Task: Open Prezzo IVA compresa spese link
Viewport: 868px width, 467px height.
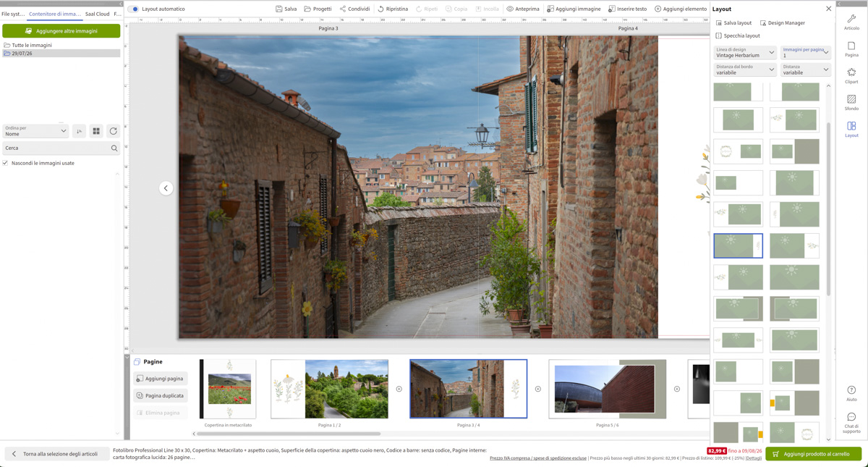Action: pyautogui.click(x=538, y=458)
